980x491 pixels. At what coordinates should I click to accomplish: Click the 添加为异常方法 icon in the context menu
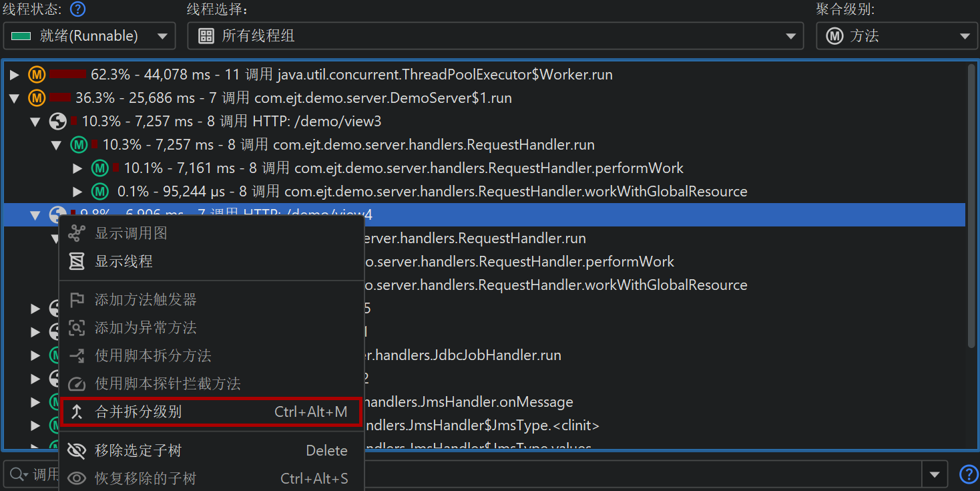[x=77, y=328]
